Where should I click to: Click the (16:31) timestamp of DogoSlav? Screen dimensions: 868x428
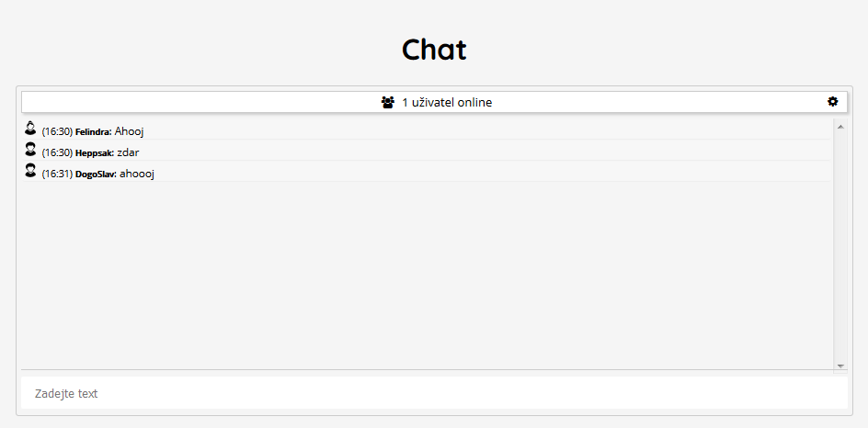point(57,175)
